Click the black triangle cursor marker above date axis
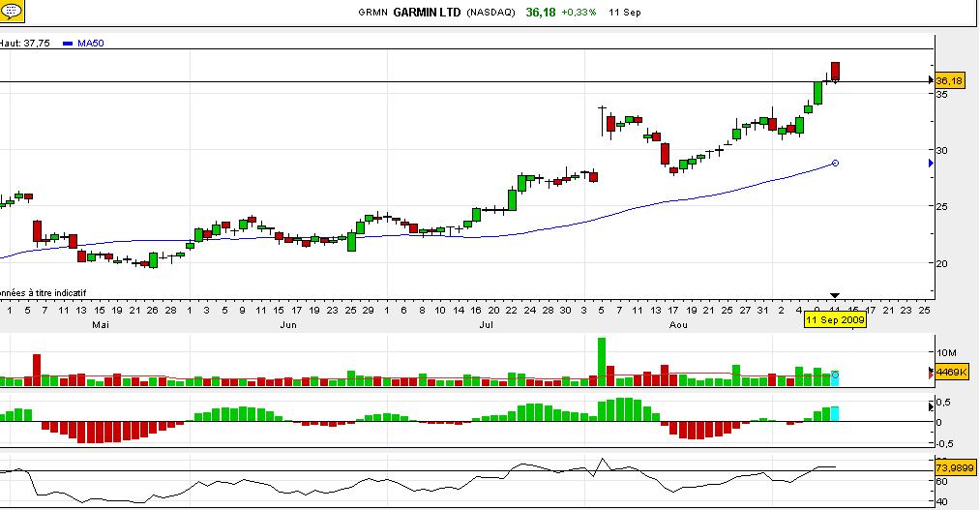Screen dimensions: 980x510 point(834,295)
